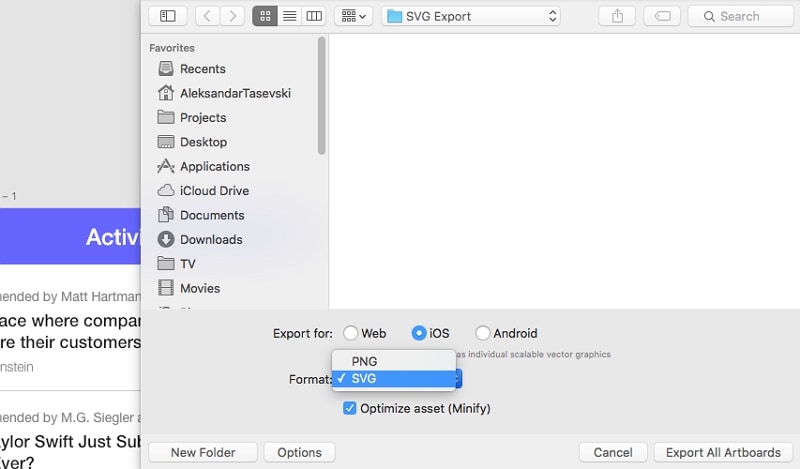Select iCloud Drive in the sidebar
Image resolution: width=800 pixels, height=469 pixels.
tap(214, 191)
